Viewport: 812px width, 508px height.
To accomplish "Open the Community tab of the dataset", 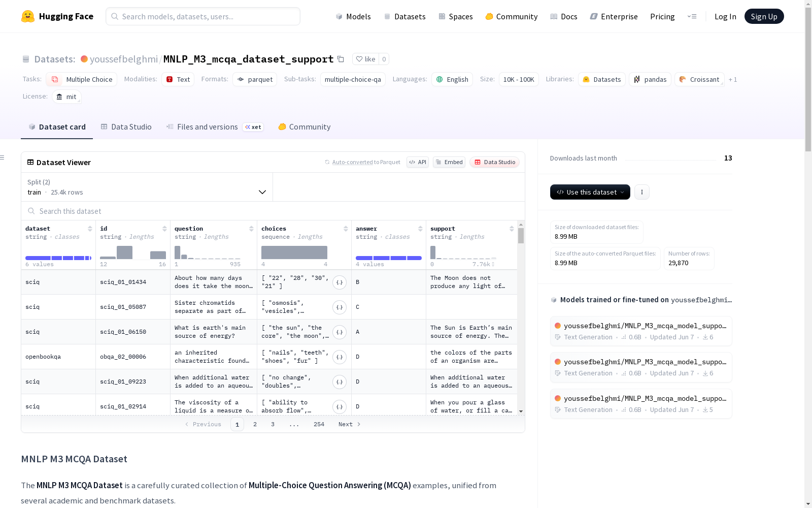I will click(304, 127).
